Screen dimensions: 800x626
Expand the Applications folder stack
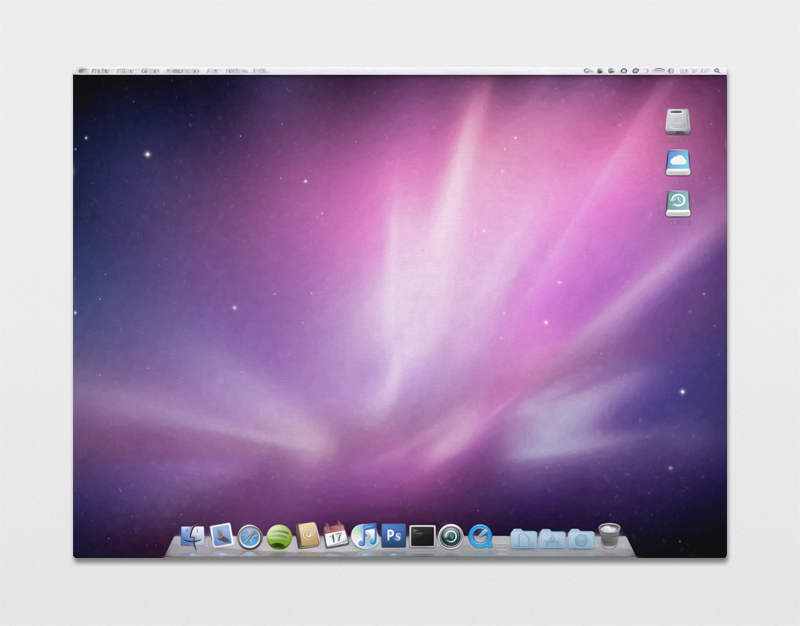[x=552, y=539]
